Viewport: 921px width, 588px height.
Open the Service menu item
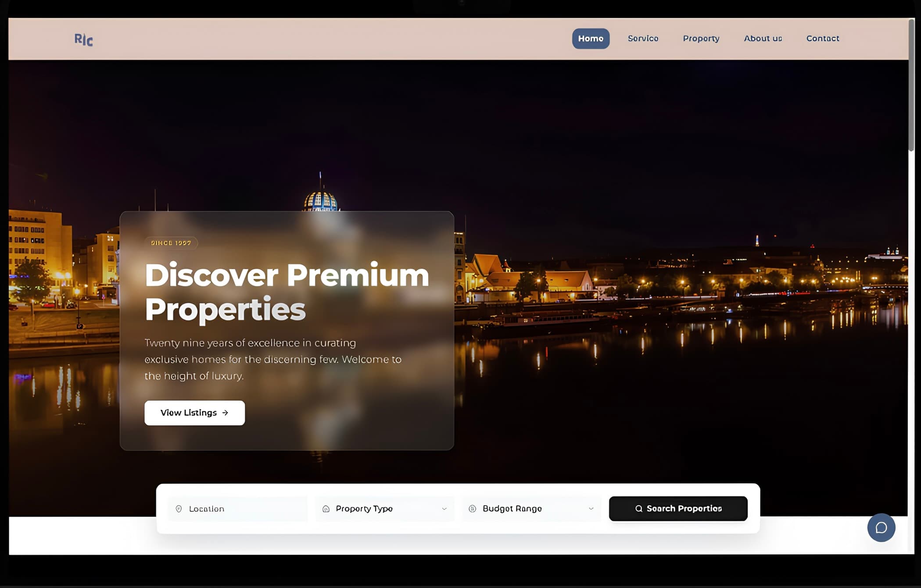(643, 39)
